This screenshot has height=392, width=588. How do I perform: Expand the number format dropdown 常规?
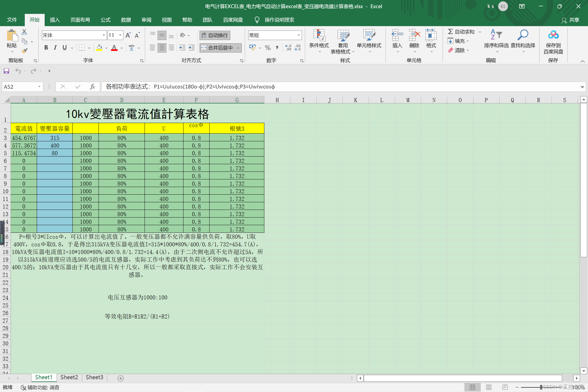tap(299, 35)
